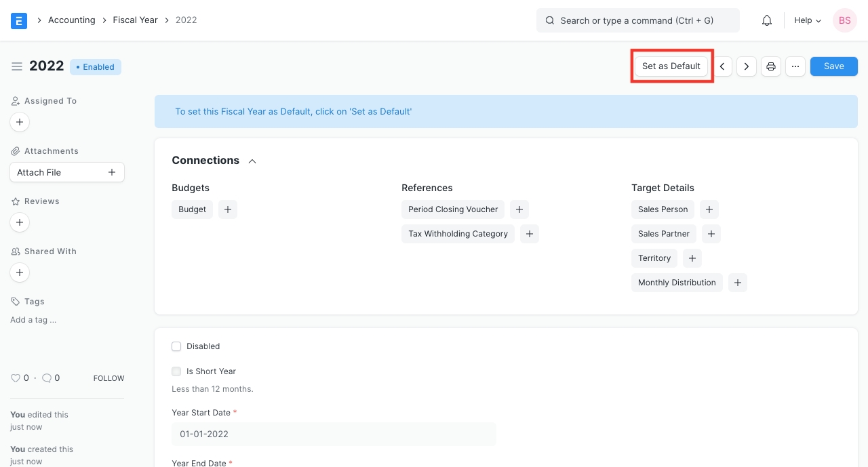This screenshot has height=467, width=868.
Task: Print this fiscal year document
Action: coord(771,66)
